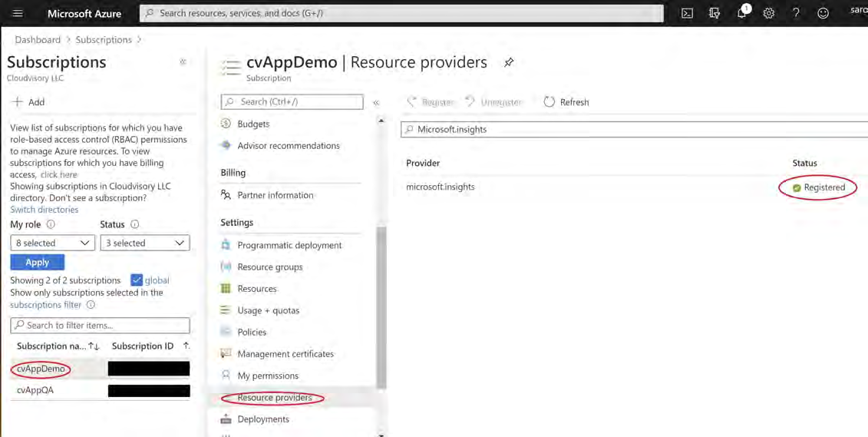The image size is (868, 437).
Task: Open the hamburger portal menu
Action: pyautogui.click(x=18, y=13)
